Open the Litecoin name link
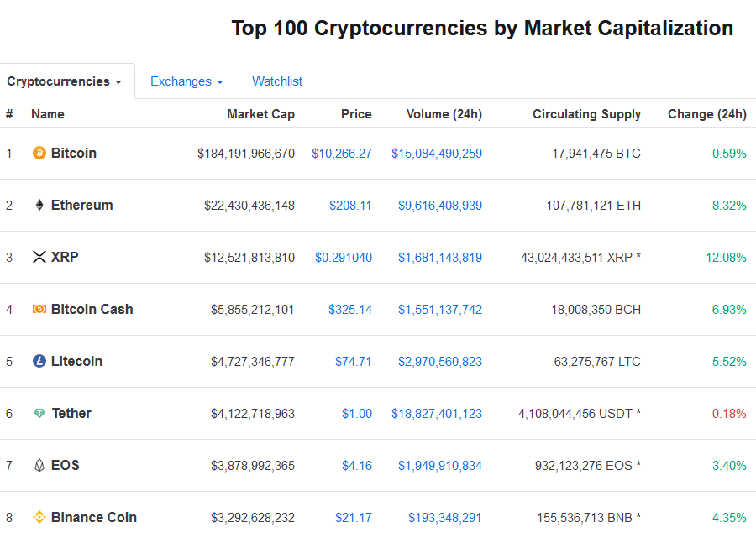The width and height of the screenshot is (756, 538). 76,361
